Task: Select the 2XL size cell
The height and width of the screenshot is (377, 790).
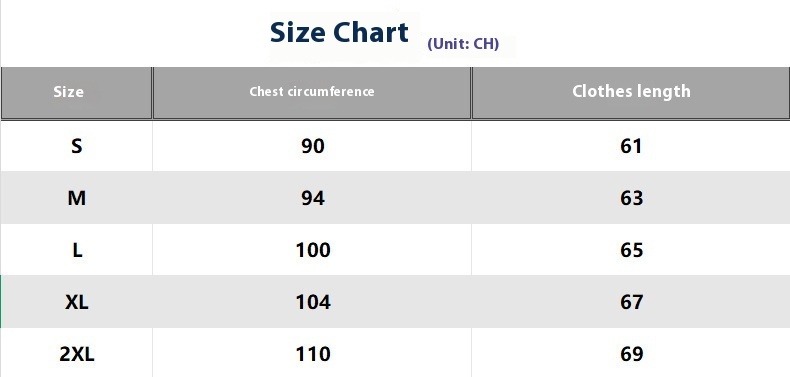Action: point(77,354)
